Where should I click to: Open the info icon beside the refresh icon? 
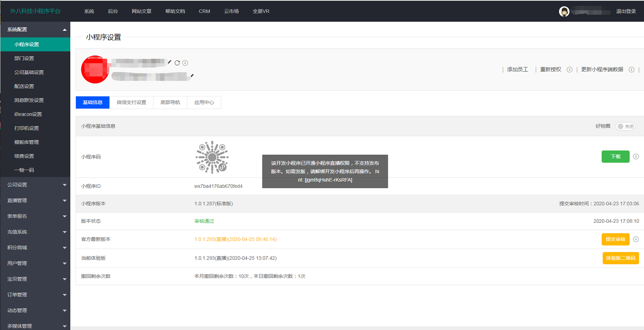185,63
